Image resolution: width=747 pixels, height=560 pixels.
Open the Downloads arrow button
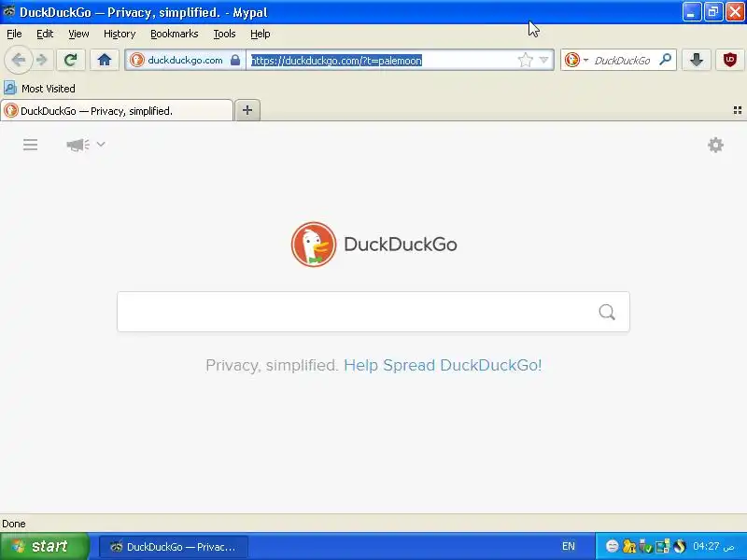tap(697, 60)
